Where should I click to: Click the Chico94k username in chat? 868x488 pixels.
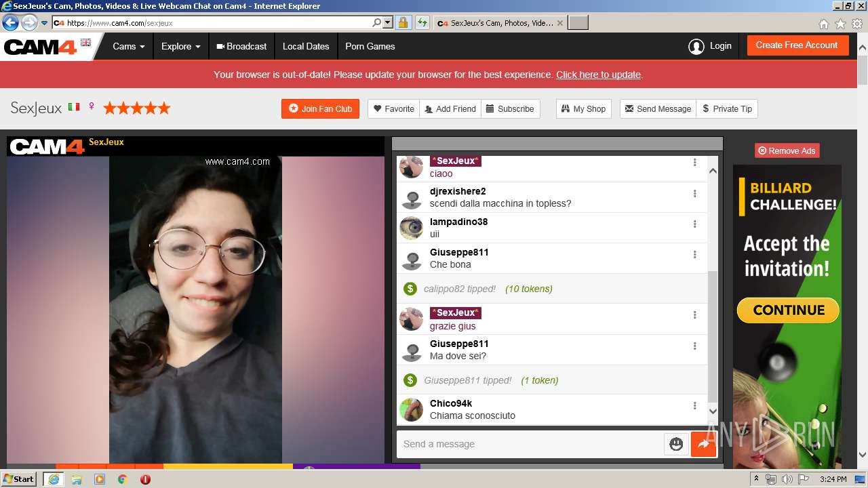(451, 403)
